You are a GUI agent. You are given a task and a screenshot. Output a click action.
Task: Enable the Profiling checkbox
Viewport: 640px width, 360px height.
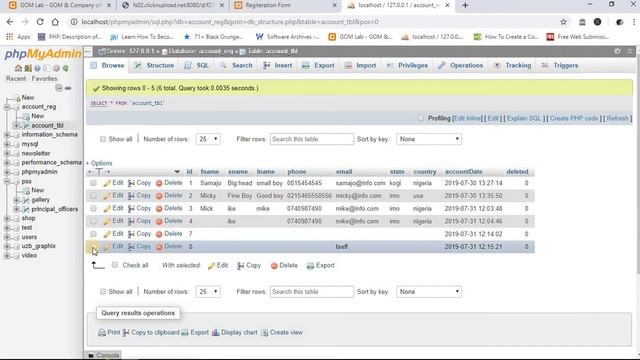(420, 118)
